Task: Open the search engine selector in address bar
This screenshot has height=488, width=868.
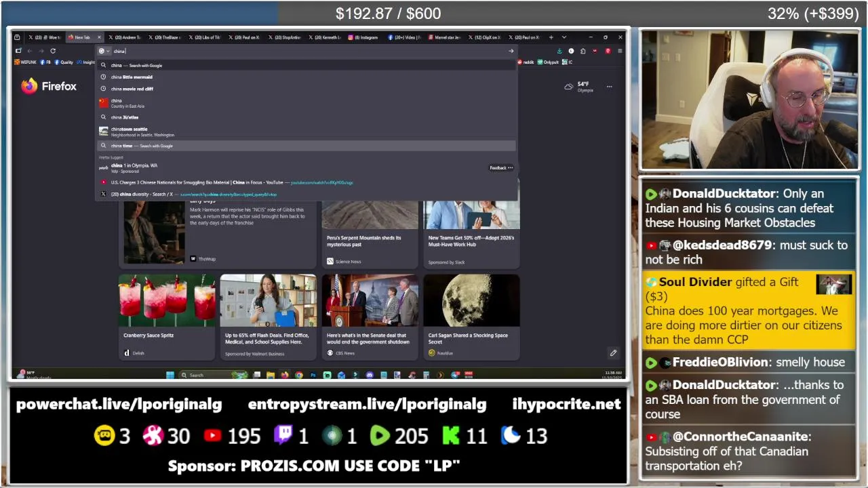Action: click(103, 51)
